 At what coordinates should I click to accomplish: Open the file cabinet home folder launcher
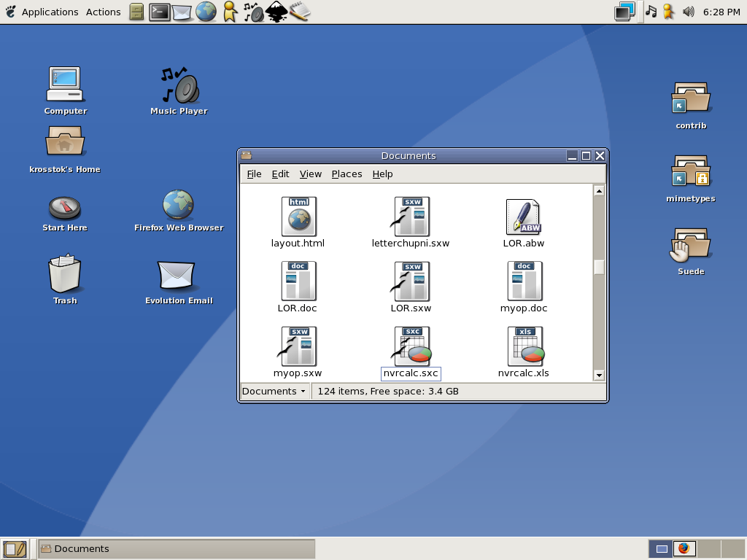point(136,12)
